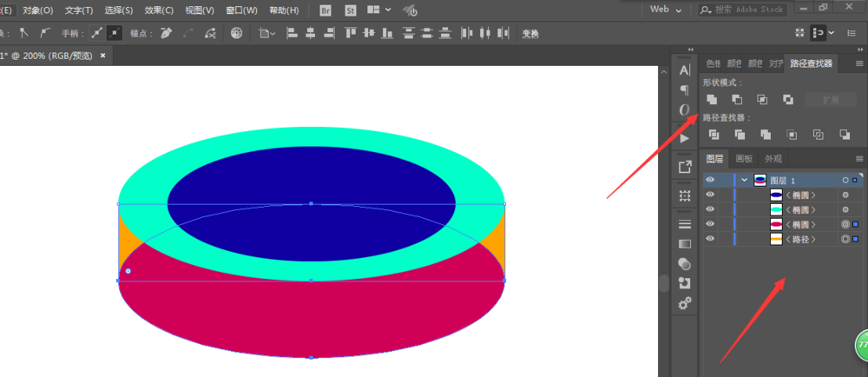
Task: Hide the 路径 layer using eye icon
Action: (x=710, y=239)
